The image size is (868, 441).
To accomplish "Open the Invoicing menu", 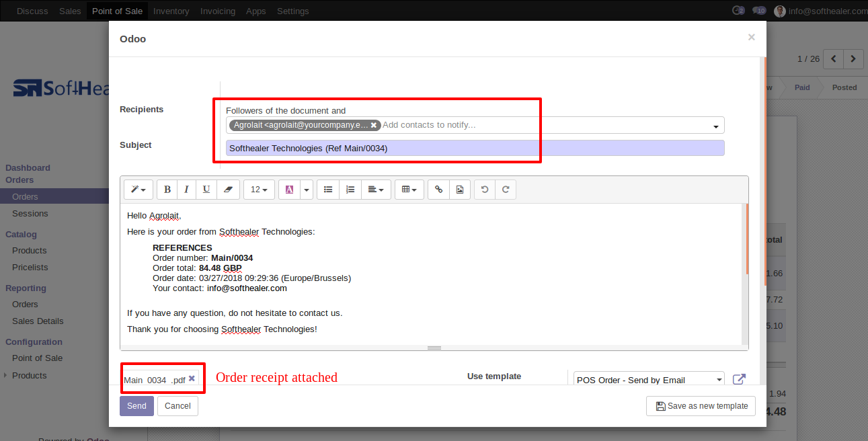I will click(x=218, y=11).
